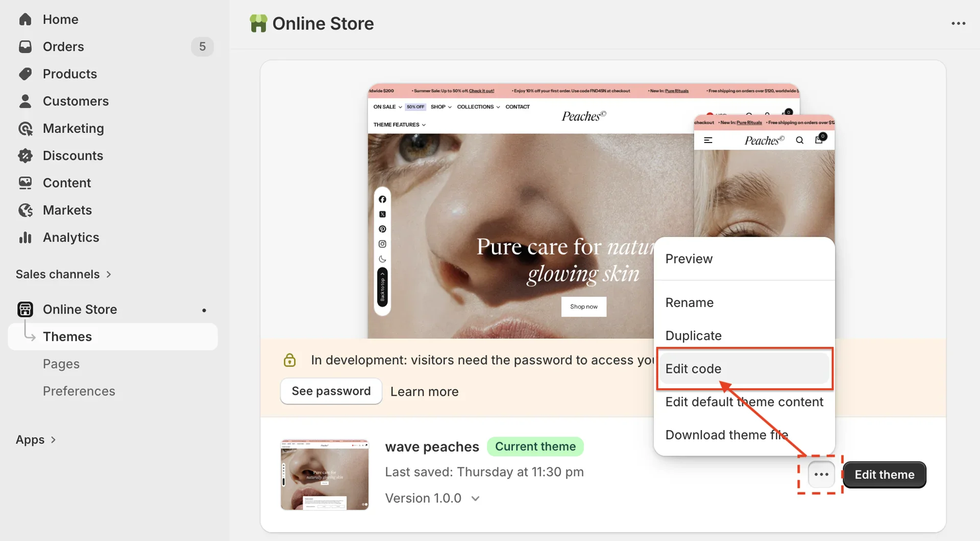
Task: Click the Customers icon
Action: (x=25, y=101)
